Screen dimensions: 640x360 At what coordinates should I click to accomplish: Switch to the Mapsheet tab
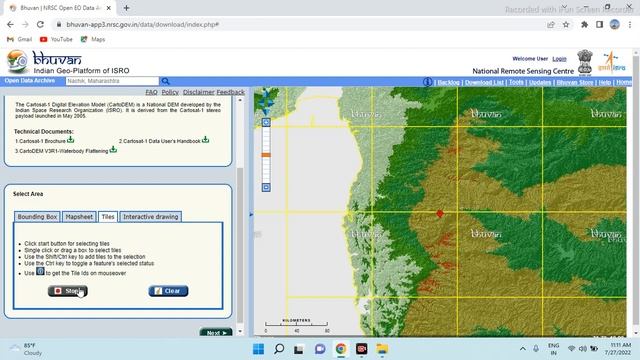click(79, 217)
